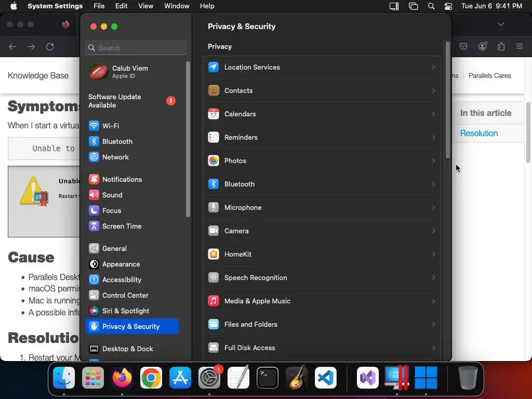
Task: Open Microphone privacy icon
Action: pos(214,207)
